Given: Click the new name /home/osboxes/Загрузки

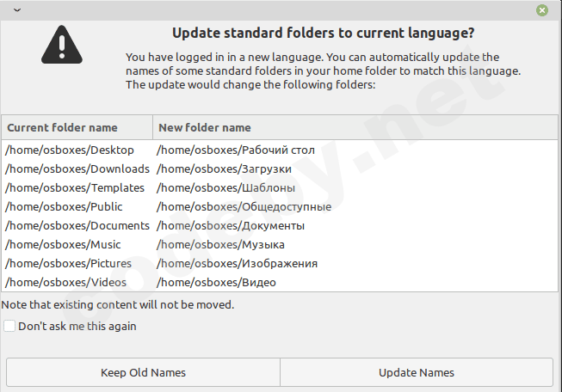Looking at the screenshot, I should click(x=218, y=169).
